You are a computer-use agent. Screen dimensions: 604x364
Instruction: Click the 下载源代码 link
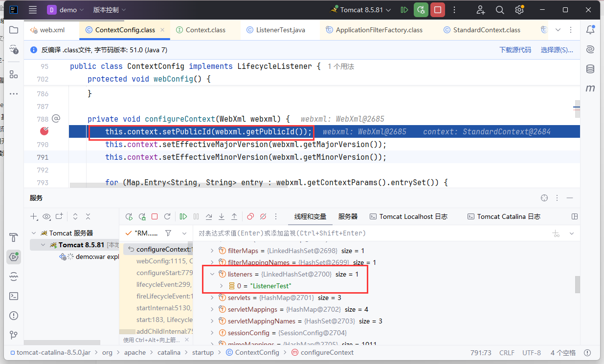[515, 50]
